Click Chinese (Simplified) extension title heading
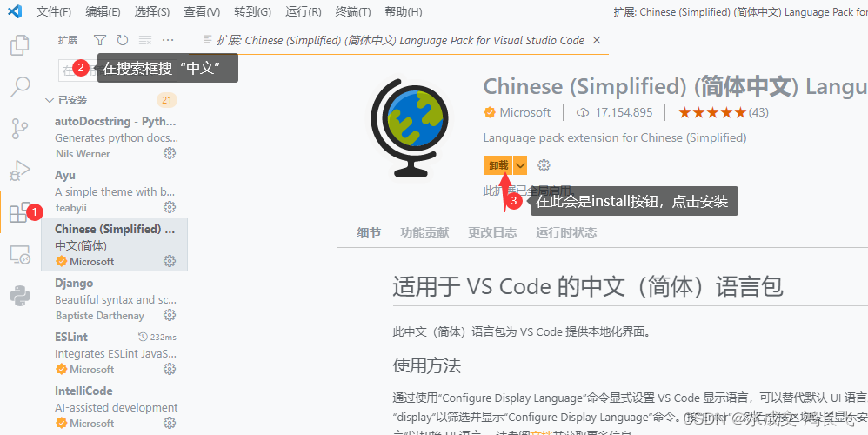Image resolution: width=868 pixels, height=435 pixels. click(x=676, y=86)
